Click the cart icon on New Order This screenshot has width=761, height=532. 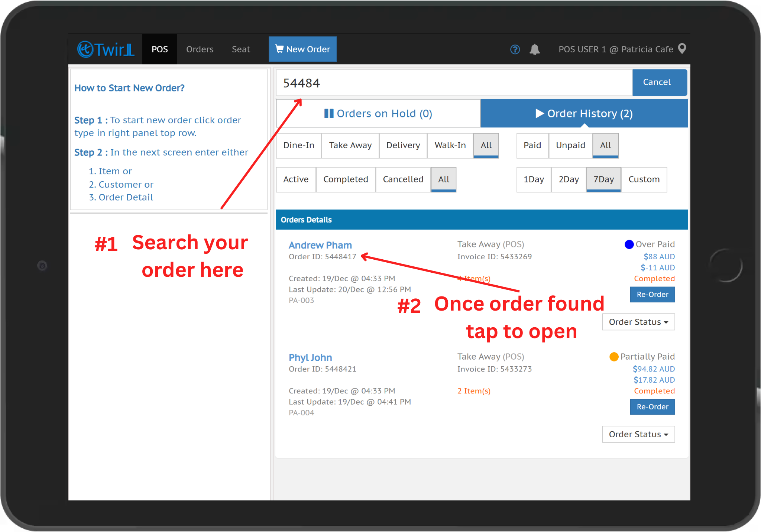click(279, 49)
